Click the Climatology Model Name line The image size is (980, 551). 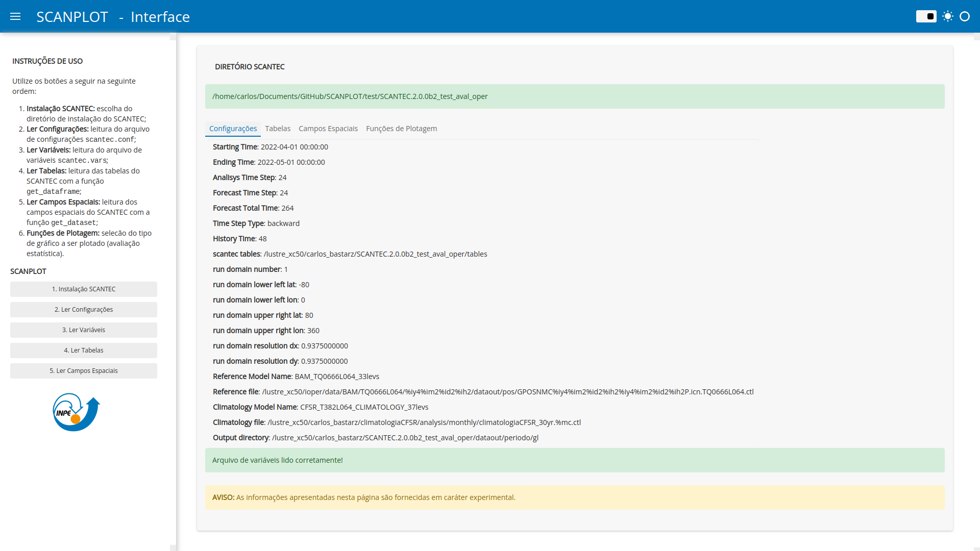point(321,407)
